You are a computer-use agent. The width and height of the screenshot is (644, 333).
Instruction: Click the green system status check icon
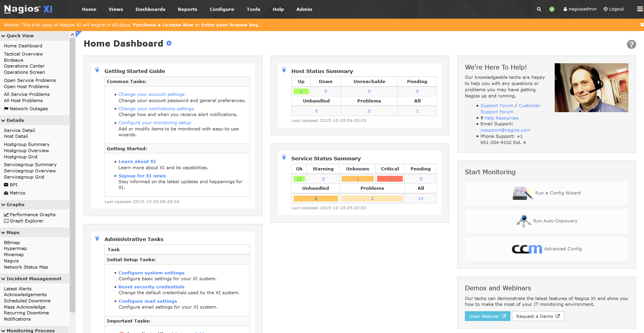pos(552,9)
